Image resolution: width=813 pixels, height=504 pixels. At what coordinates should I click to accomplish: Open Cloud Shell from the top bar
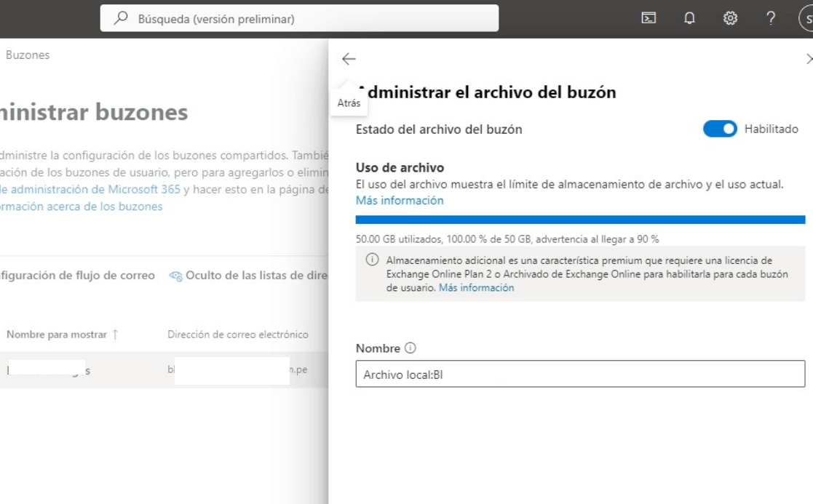(649, 18)
